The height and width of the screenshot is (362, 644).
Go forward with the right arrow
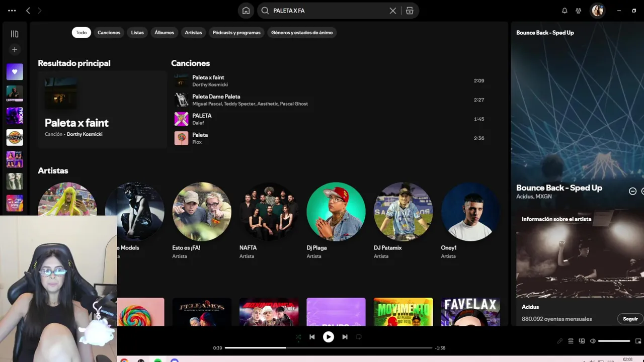pos(40,11)
